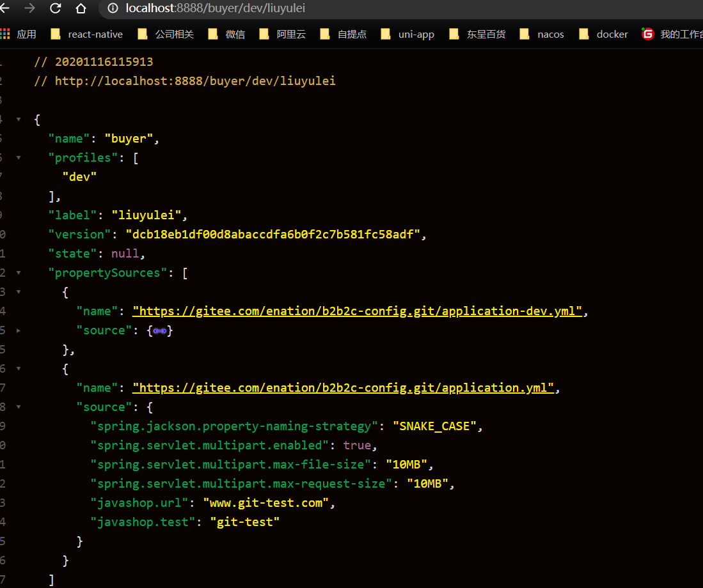Click the "SNAKE_CASE" value
703x588 pixels.
click(434, 426)
